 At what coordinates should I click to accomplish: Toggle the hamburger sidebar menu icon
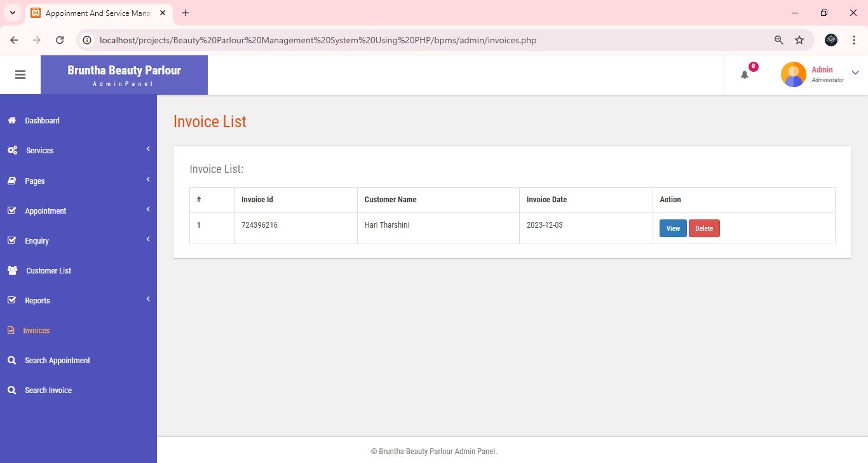20,74
